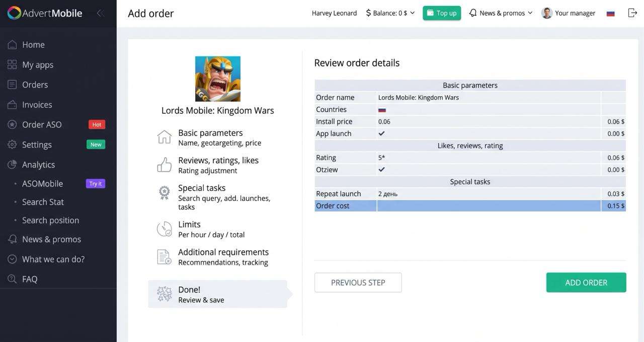Open My apps menu item

[x=38, y=64]
